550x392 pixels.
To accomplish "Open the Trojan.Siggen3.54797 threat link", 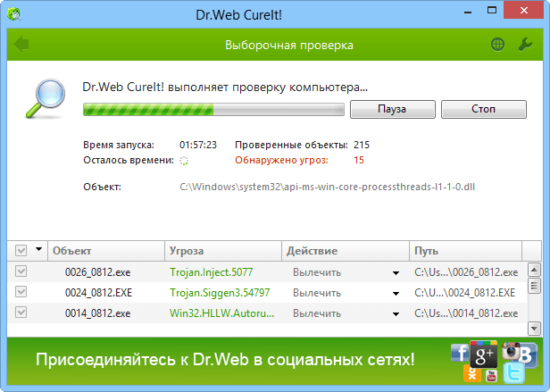I will pyautogui.click(x=220, y=293).
